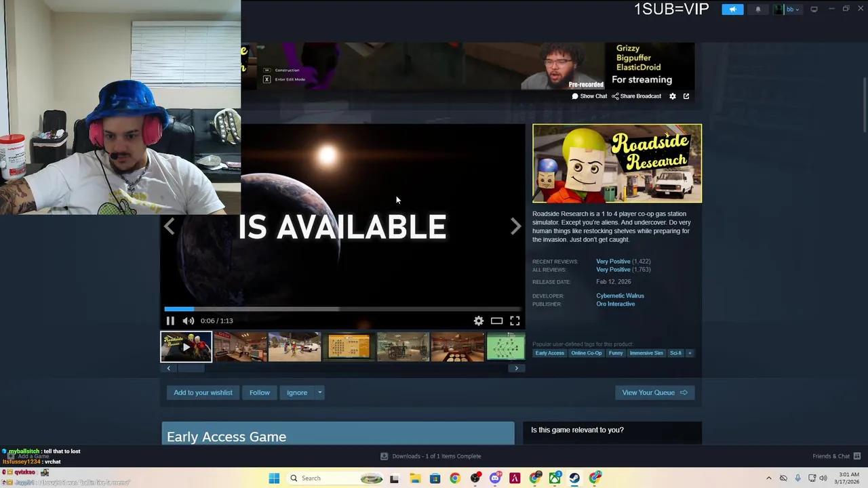Select the Early Access tag
This screenshot has width=868, height=488.
click(549, 353)
